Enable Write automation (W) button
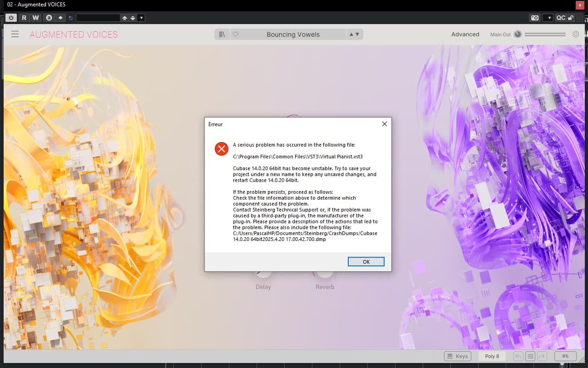588x368 pixels. (x=35, y=18)
